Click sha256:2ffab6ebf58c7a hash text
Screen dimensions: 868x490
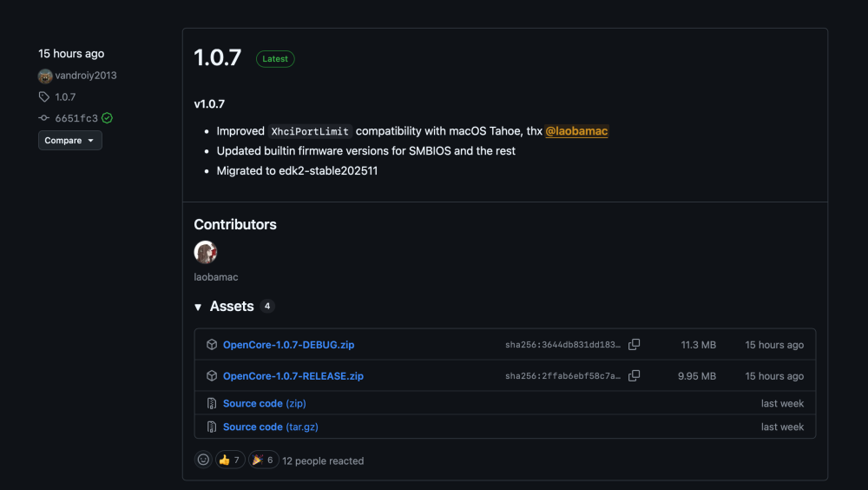pos(562,376)
